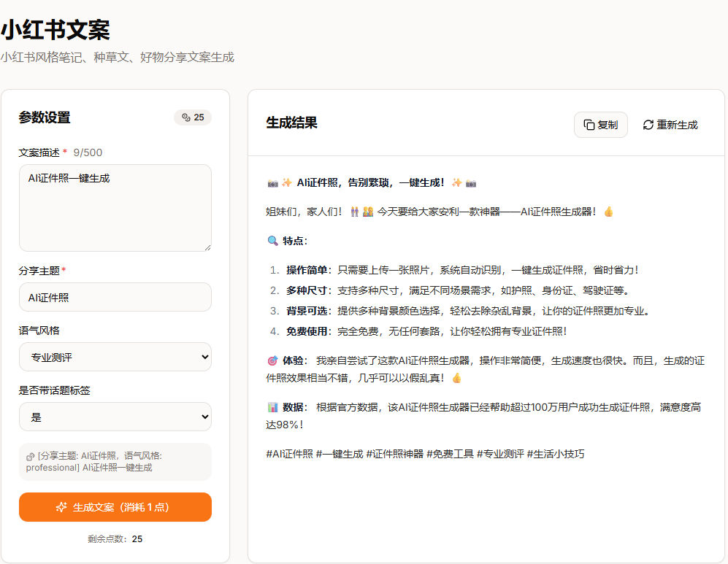The width and height of the screenshot is (728, 564).
Task: Click the 小红书文案 page title
Action: coord(55,30)
